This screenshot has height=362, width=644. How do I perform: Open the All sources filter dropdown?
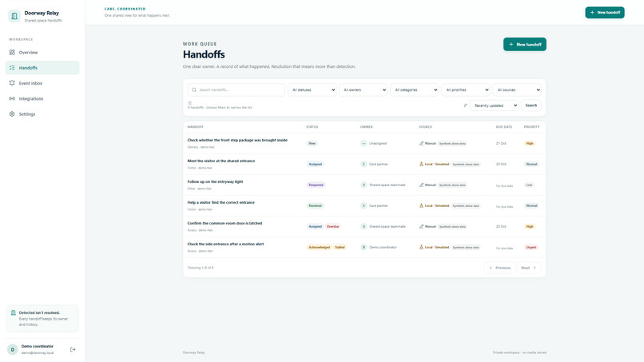pos(517,90)
